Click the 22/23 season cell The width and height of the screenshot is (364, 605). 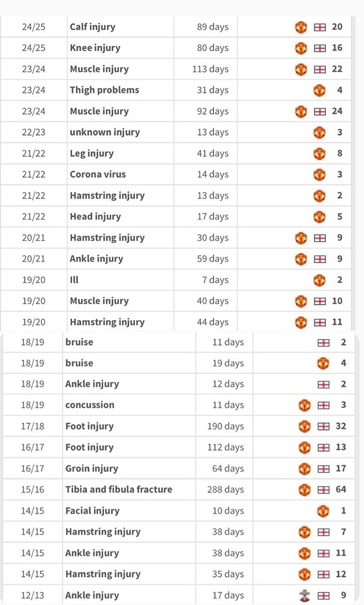pos(33,132)
